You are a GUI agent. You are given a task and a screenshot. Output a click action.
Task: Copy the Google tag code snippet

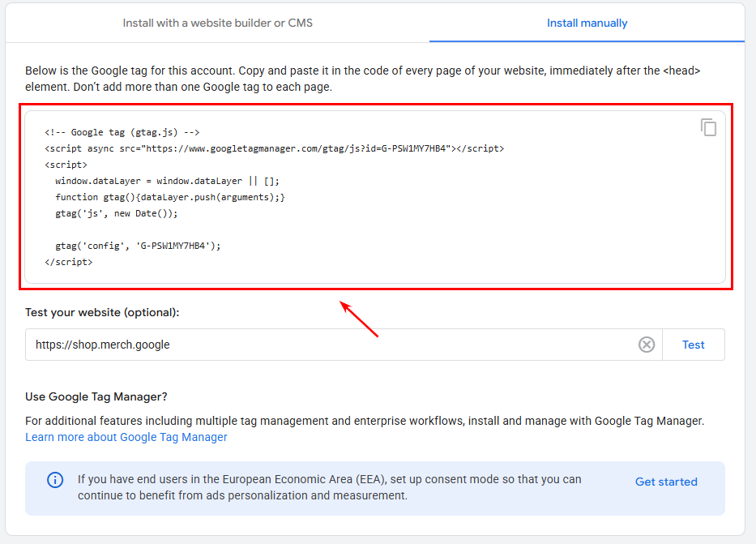click(x=708, y=127)
